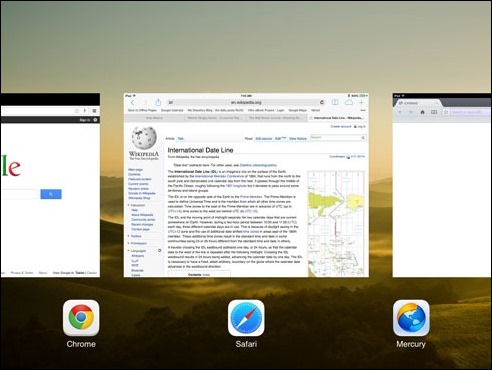Viewport: 492px width, 370px height.
Task: Tap the Chrome app icon
Action: tap(81, 318)
